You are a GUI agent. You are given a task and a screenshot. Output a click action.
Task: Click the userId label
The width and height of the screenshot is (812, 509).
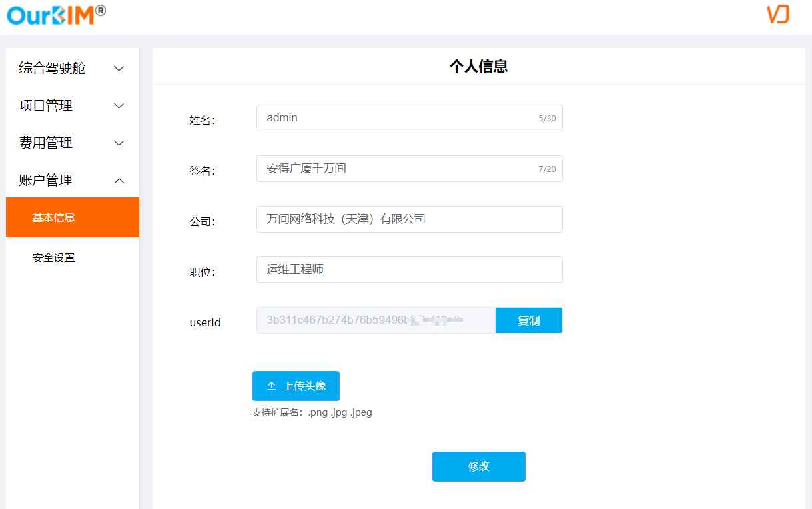click(x=205, y=322)
